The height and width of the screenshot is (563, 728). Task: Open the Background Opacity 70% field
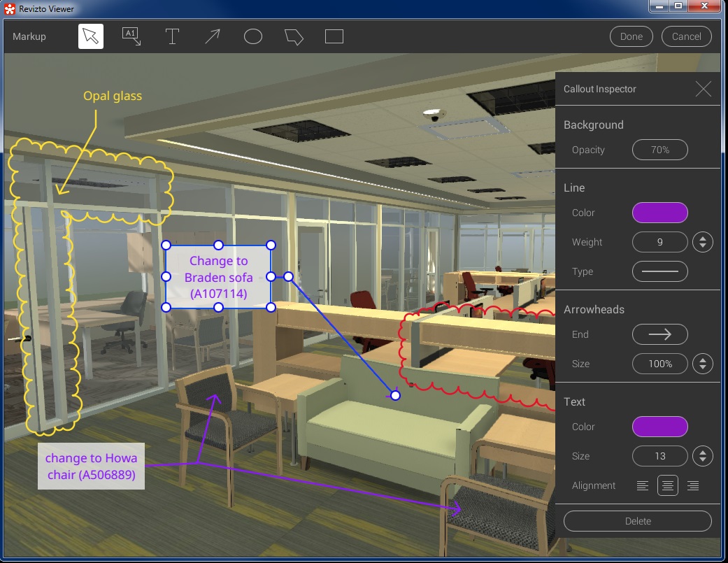coord(659,150)
